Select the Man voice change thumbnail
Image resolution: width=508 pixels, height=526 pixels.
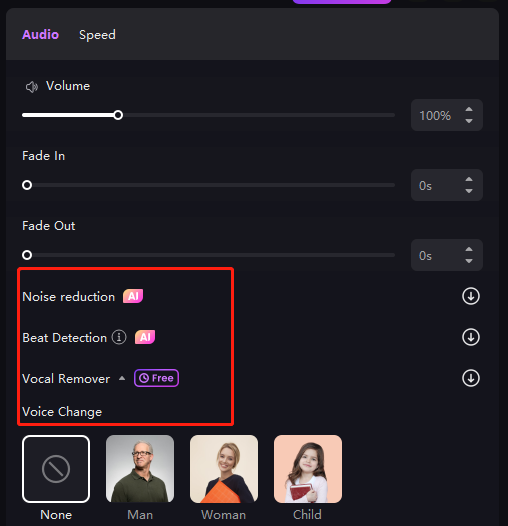[x=140, y=469]
